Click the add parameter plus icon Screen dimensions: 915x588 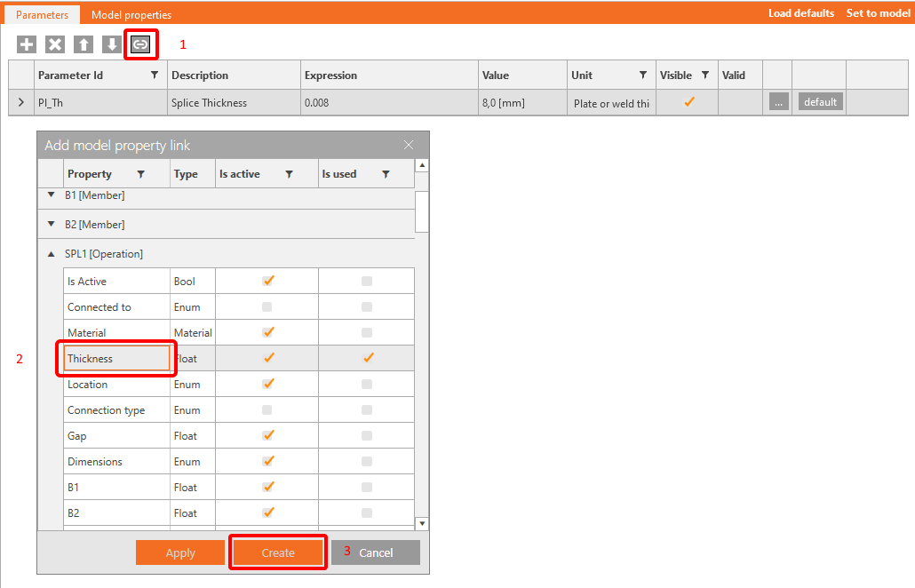(28, 44)
